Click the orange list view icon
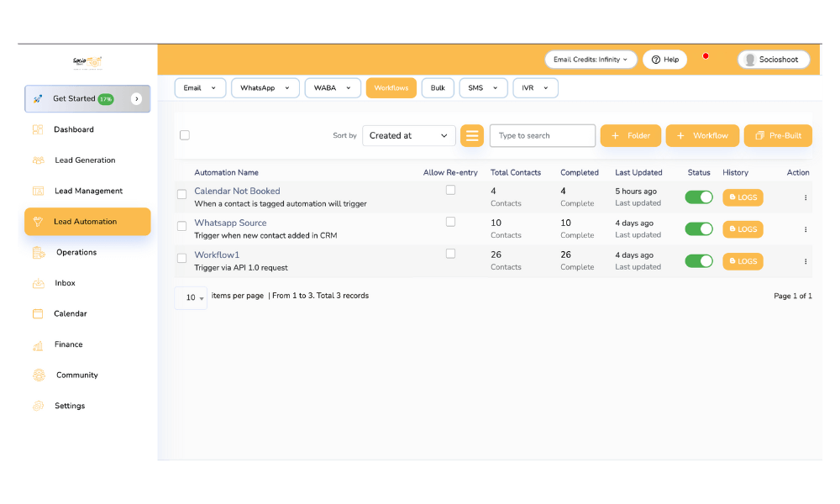Image resolution: width=840 pixels, height=504 pixels. point(472,135)
